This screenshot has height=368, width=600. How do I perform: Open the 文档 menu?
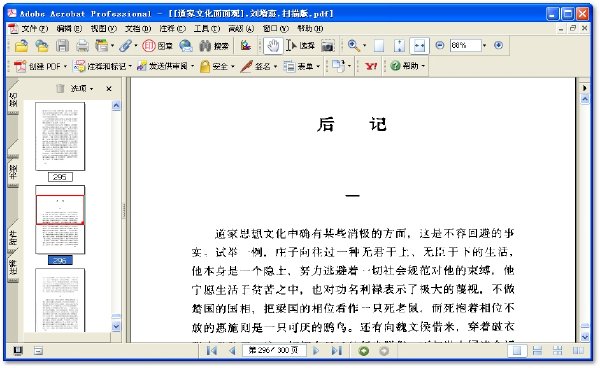coord(138,29)
